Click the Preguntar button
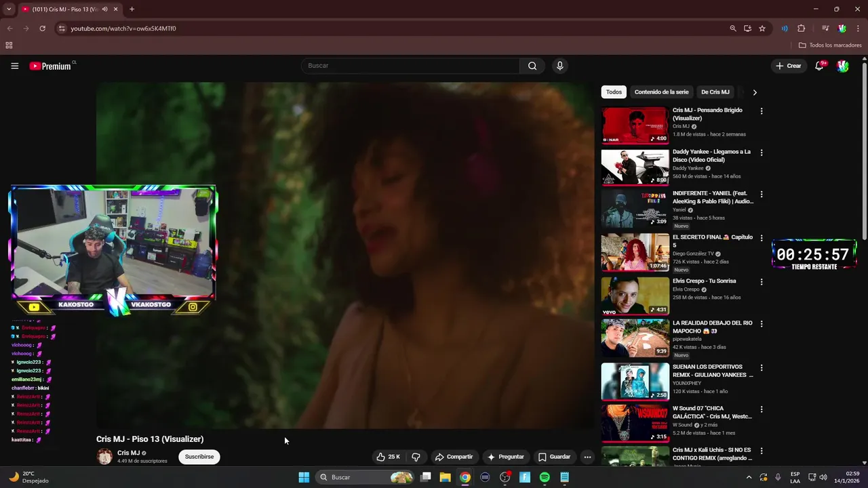 (505, 457)
